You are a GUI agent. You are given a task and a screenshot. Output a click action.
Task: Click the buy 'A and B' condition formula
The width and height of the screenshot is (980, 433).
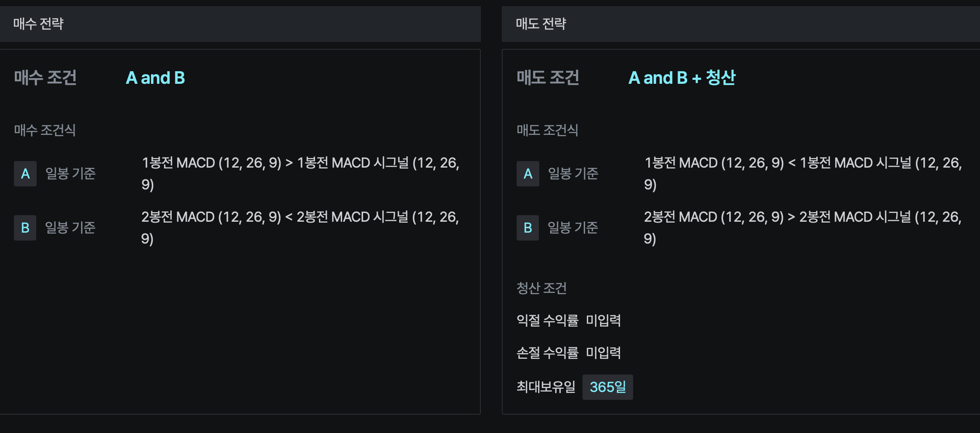[155, 78]
